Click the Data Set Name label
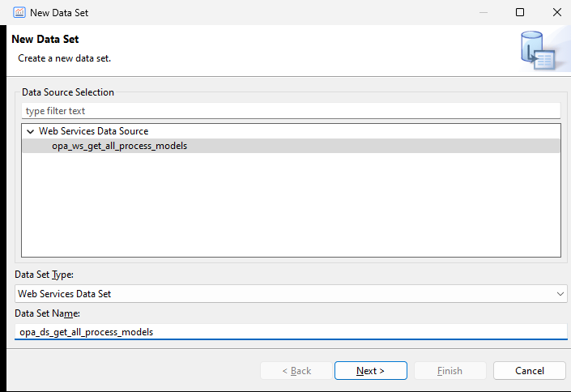Viewport: 571px width, 392px height. [x=47, y=313]
